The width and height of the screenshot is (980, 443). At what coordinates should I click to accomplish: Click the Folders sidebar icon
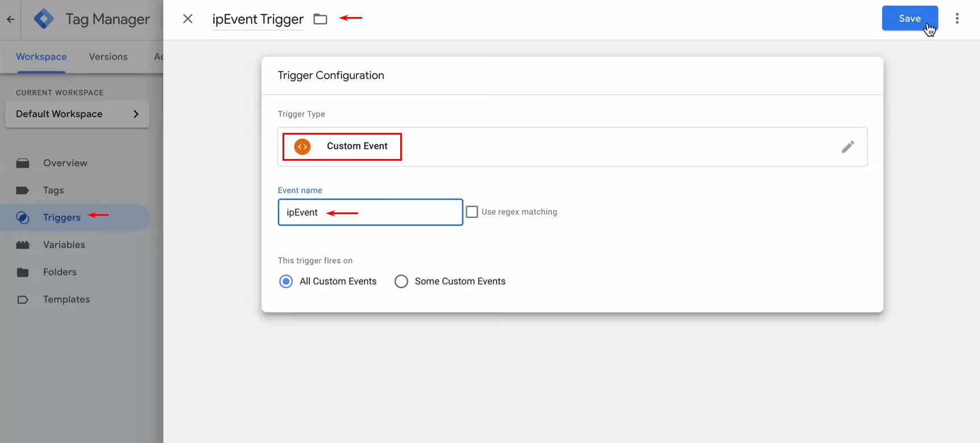pyautogui.click(x=23, y=273)
